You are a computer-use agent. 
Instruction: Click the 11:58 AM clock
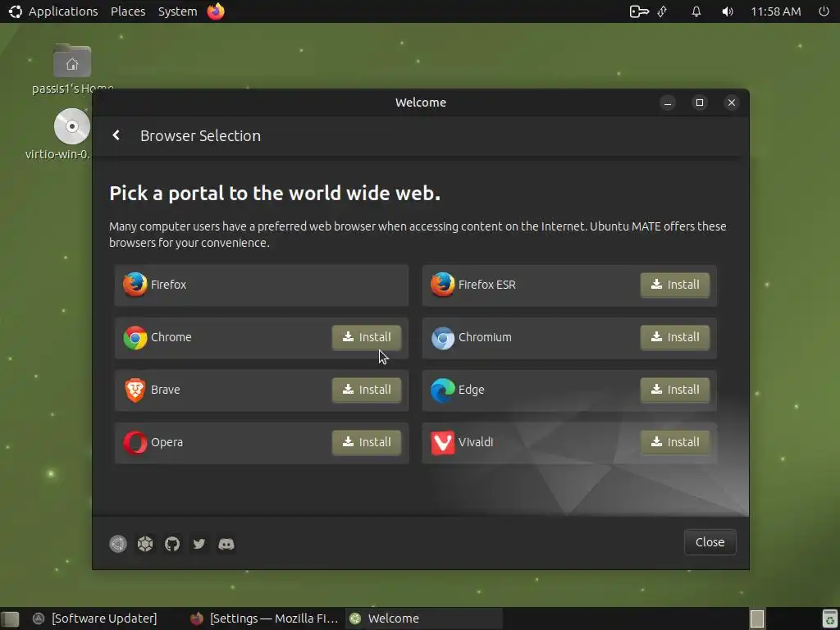[x=776, y=11]
